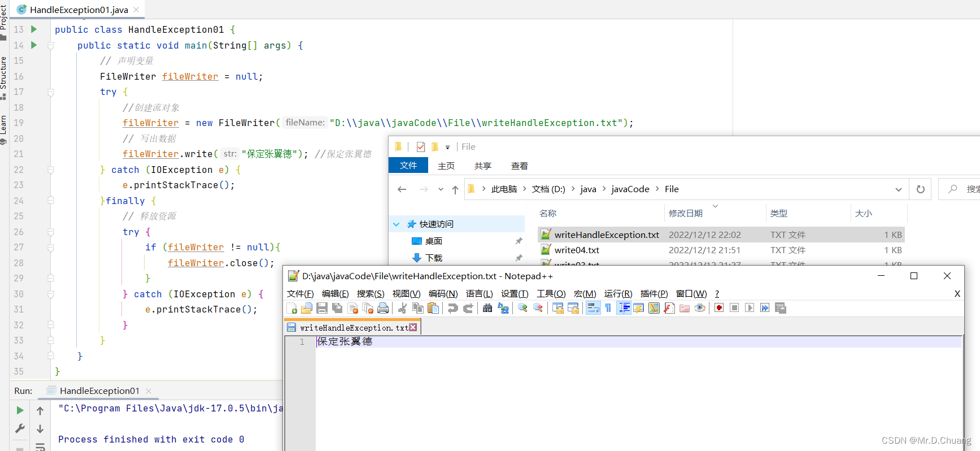This screenshot has width=980, height=451.
Task: Select 下载 in Explorer navigation pane
Action: [x=434, y=258]
